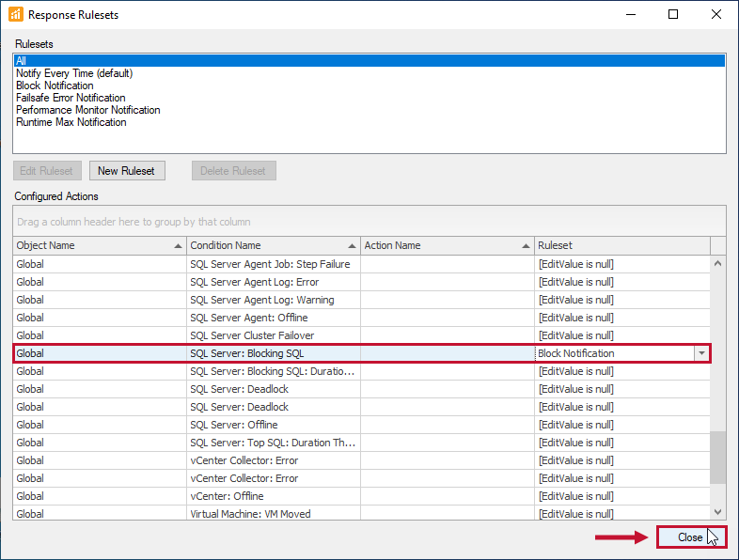739x560 pixels.
Task: Click Ruleset cell for SQL Server Cluster Failover
Action: (622, 335)
